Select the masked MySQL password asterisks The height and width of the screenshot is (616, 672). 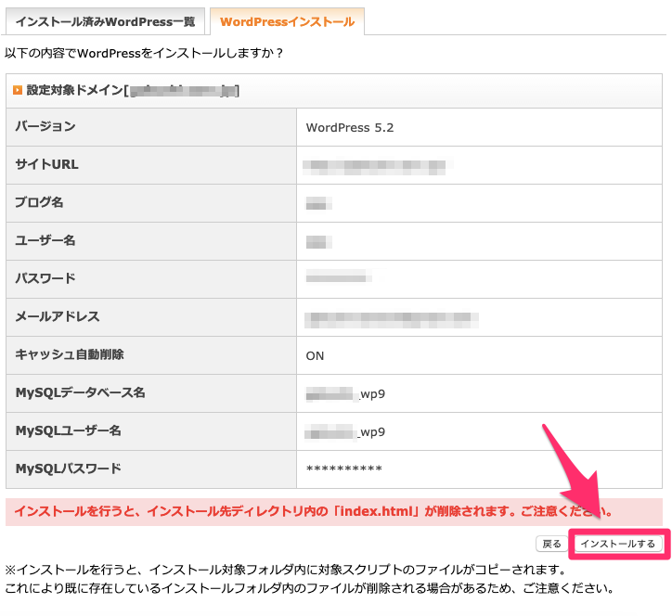click(x=344, y=469)
